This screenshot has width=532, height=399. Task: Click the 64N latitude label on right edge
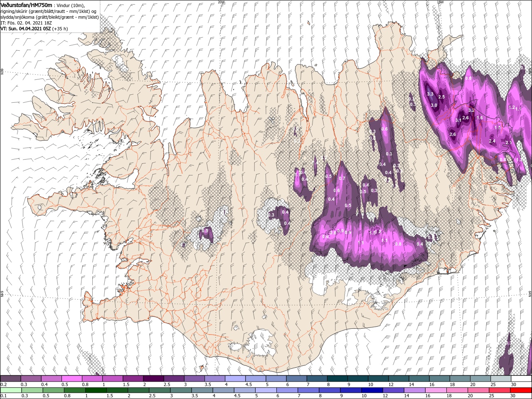(x=530, y=294)
